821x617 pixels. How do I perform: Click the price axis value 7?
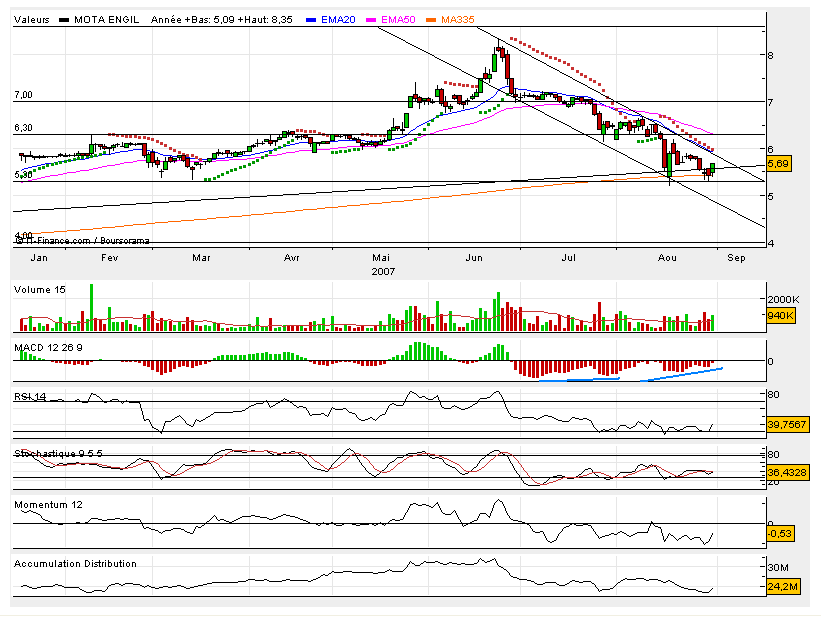pyautogui.click(x=771, y=102)
